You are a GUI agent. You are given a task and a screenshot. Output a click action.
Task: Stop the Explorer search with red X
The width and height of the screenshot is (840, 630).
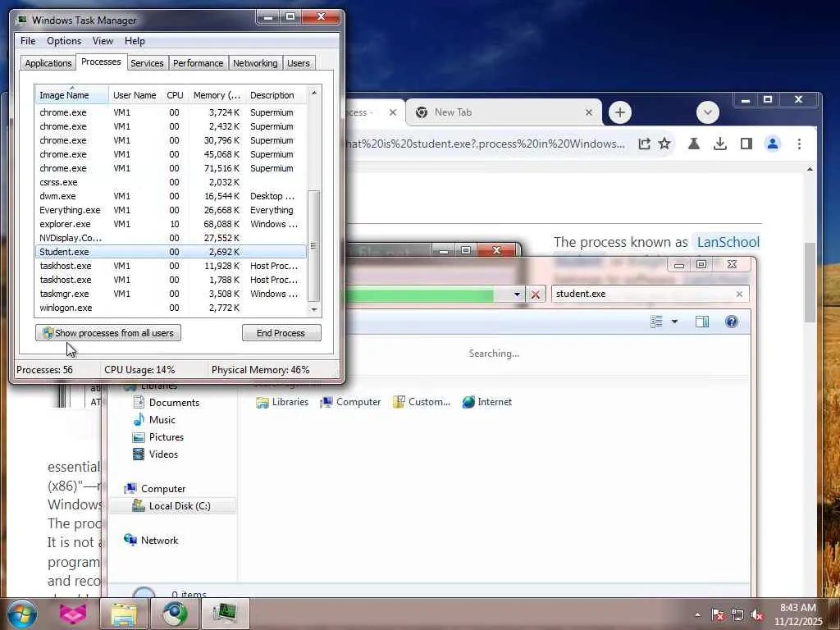coord(535,294)
